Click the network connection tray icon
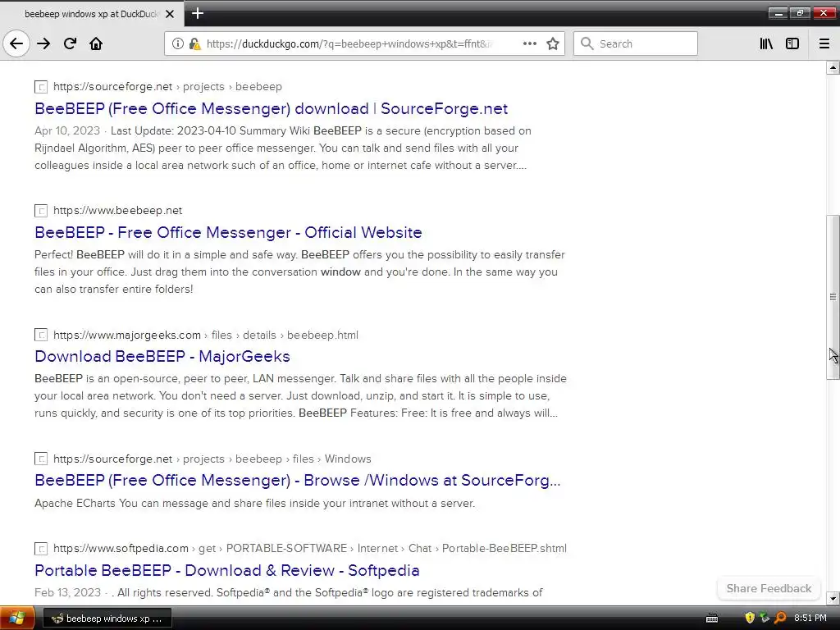 point(765,618)
